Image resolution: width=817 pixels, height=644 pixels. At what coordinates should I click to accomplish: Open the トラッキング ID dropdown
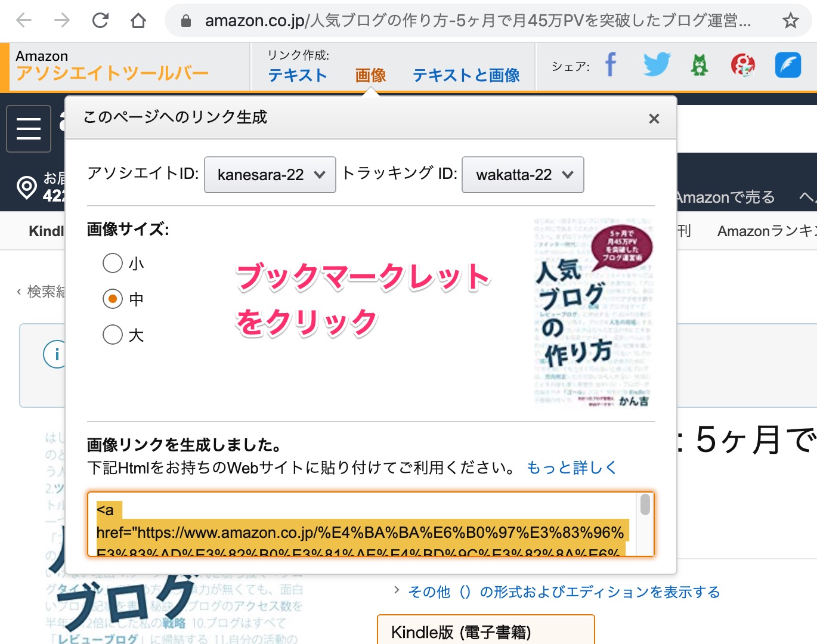click(x=523, y=175)
